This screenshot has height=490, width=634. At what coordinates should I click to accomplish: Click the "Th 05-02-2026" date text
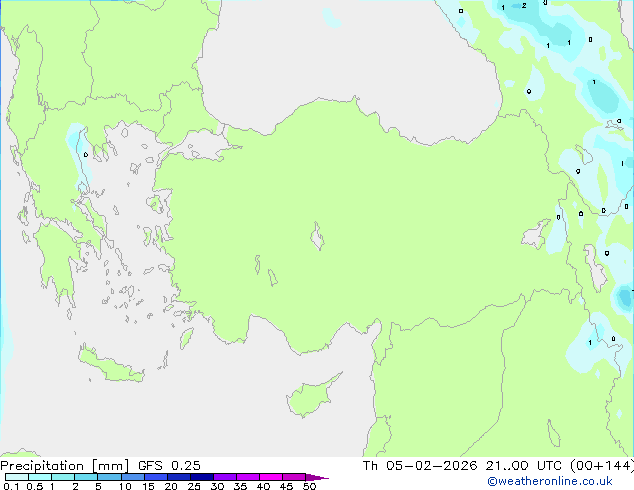420,466
